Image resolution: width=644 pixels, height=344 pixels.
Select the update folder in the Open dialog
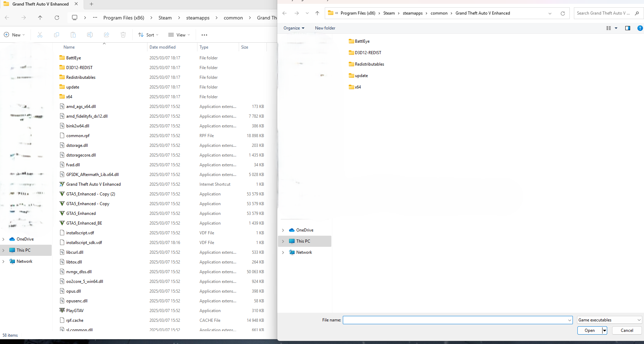click(358, 76)
